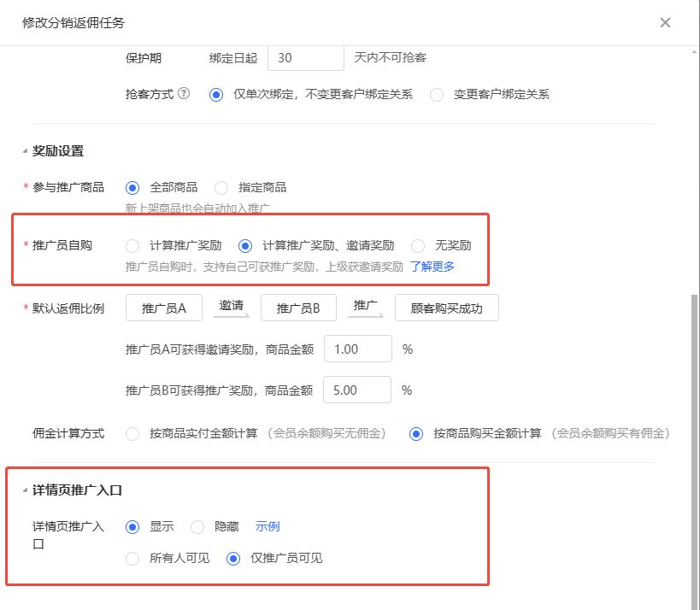The width and height of the screenshot is (700, 610).
Task: Choose 无奖励 for 推广员自购
Action: pyautogui.click(x=418, y=245)
